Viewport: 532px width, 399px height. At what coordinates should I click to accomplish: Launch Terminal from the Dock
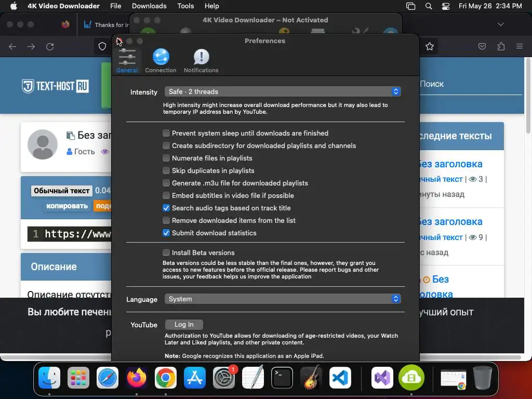(x=282, y=378)
